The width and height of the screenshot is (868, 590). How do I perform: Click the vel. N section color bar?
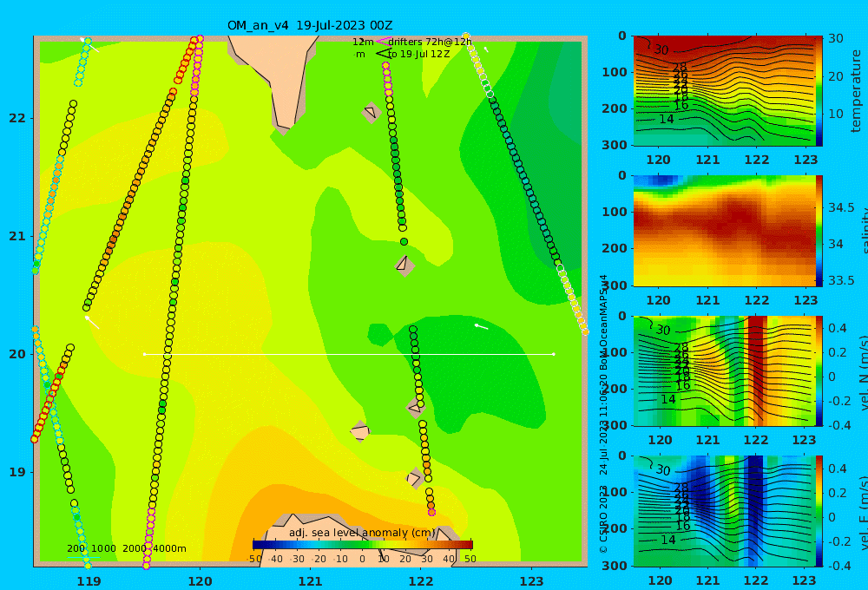pos(819,370)
